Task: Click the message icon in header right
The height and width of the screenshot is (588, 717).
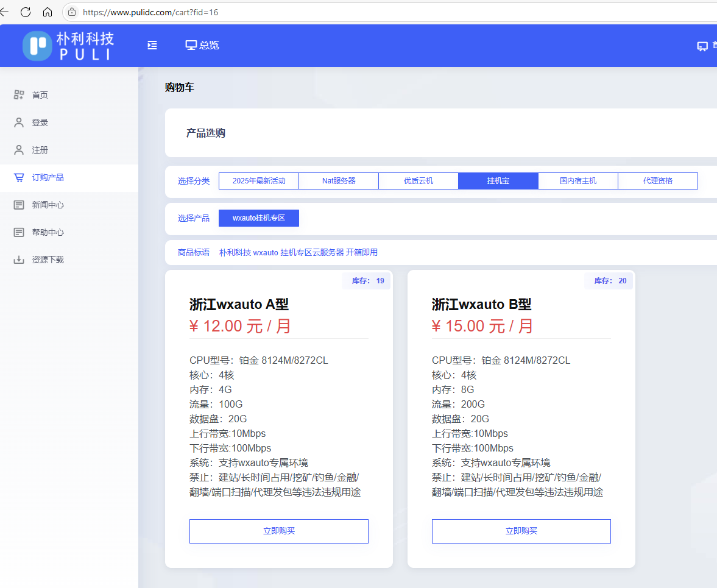Action: click(702, 46)
